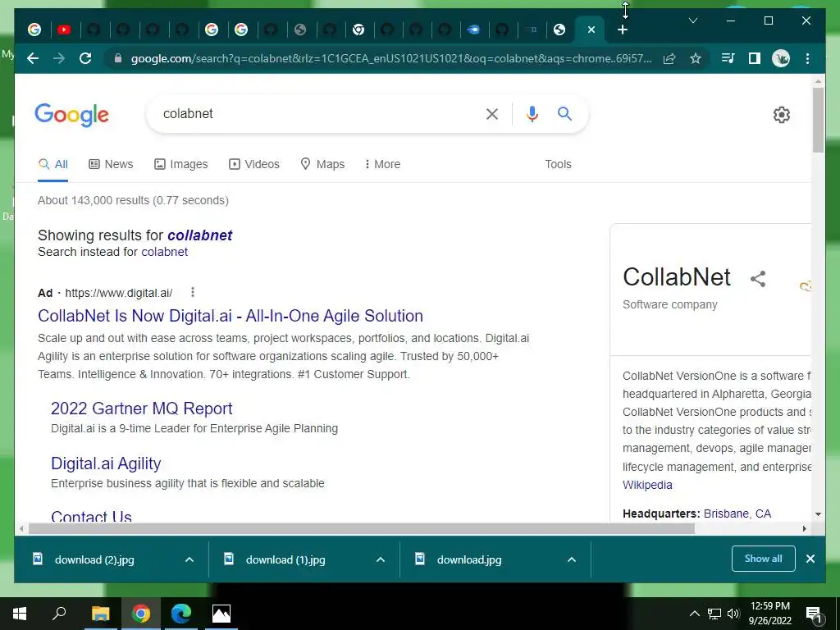This screenshot has width=840, height=630.
Task: Expand options for download.jpg
Action: coord(572,559)
